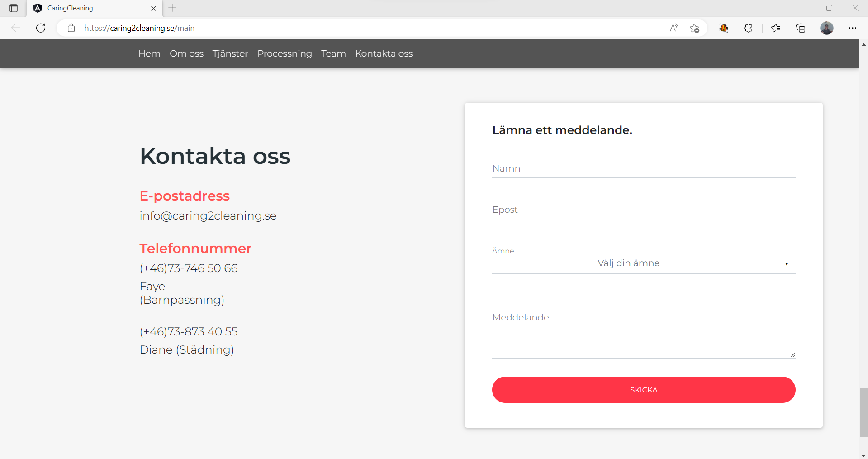Viewport: 868px width, 459px height.
Task: Navigate to the Team section
Action: (x=333, y=53)
